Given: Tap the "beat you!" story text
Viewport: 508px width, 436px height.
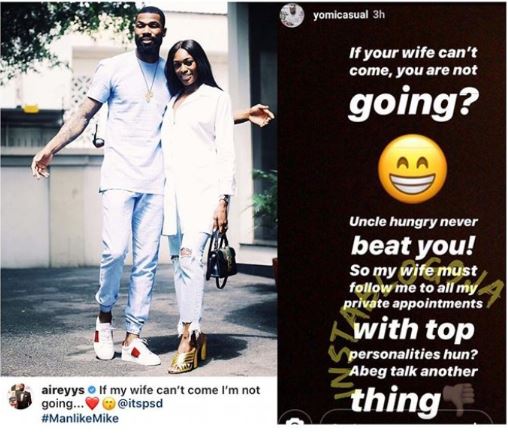Looking at the screenshot, I should (412, 246).
